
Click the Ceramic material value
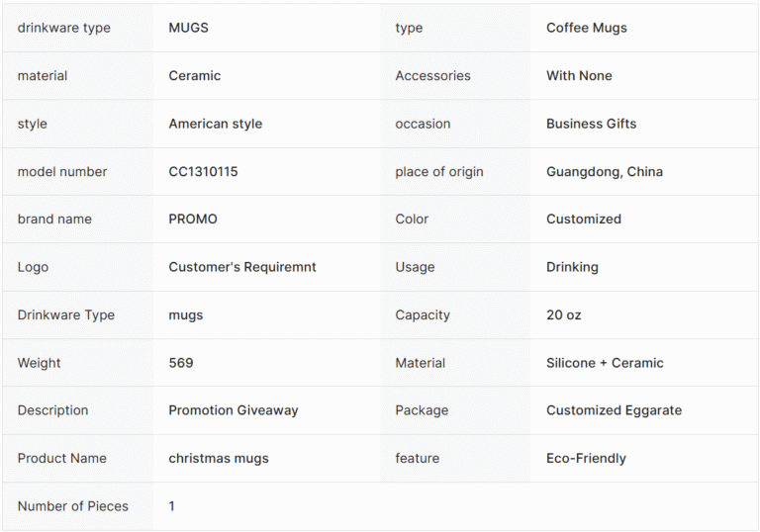point(194,75)
